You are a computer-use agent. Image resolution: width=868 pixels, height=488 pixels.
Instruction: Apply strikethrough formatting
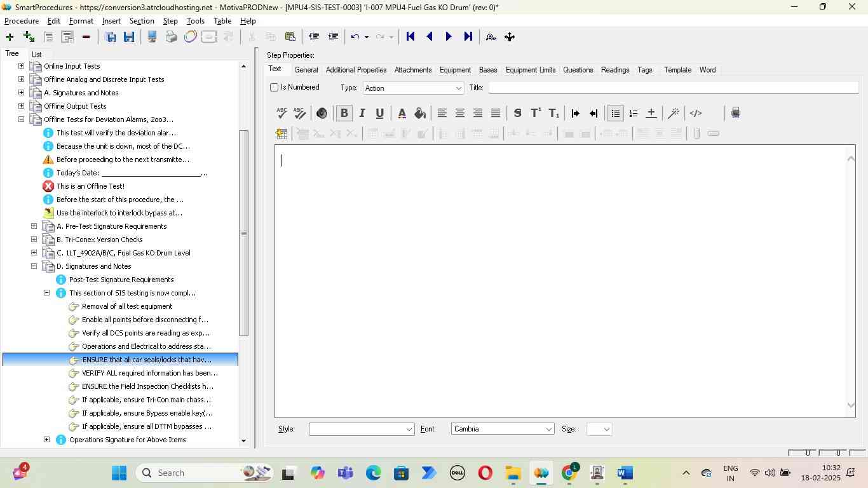(517, 113)
